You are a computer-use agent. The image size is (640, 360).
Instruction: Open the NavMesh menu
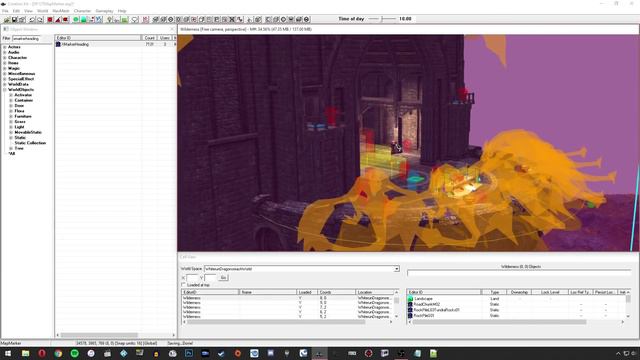(61, 11)
